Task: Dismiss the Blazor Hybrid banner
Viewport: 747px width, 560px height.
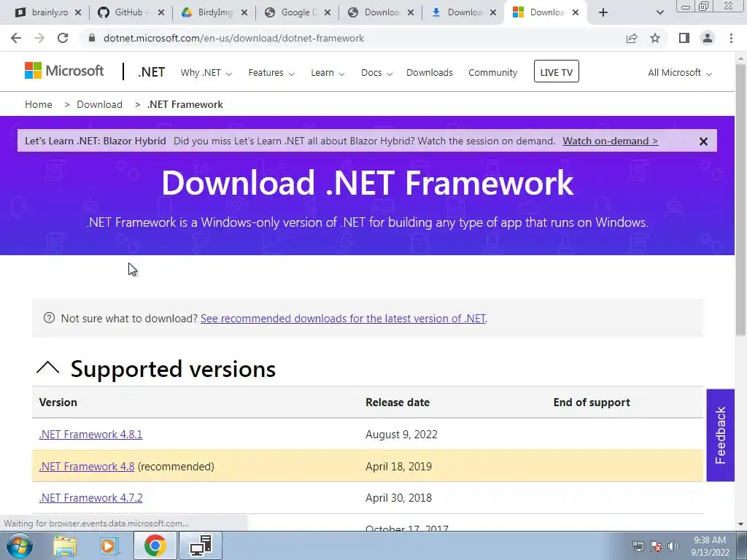Action: (703, 141)
